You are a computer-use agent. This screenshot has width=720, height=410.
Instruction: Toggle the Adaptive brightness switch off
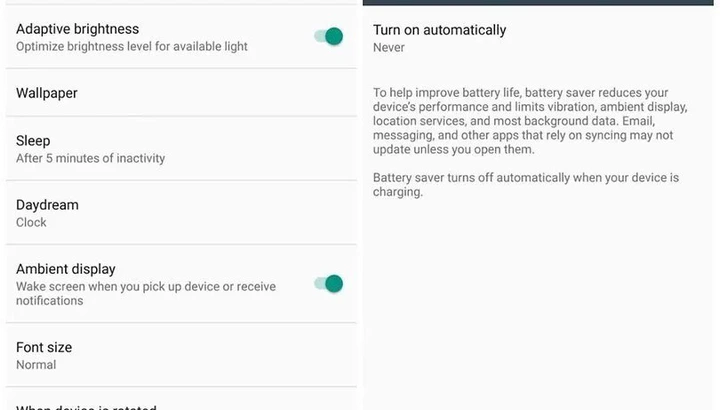coord(329,36)
